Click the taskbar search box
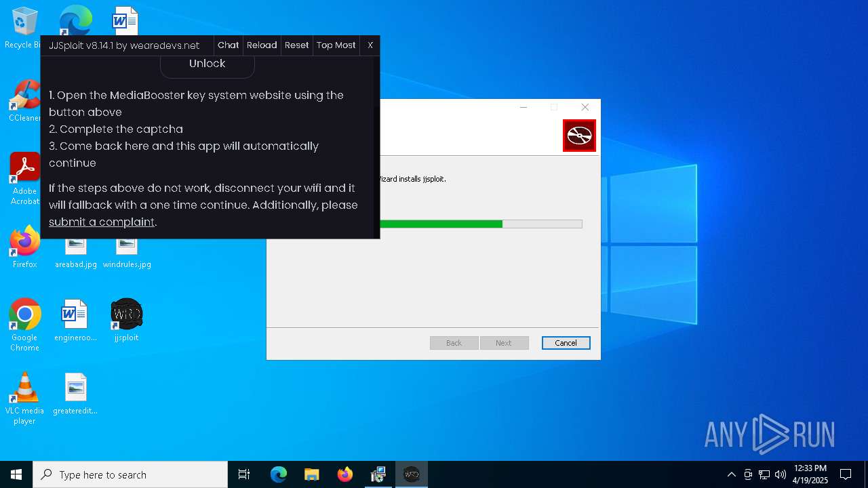Image resolution: width=868 pixels, height=488 pixels. coord(130,474)
